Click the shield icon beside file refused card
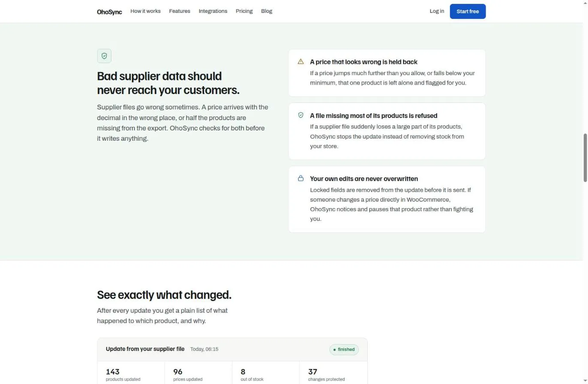The image size is (588, 384). (x=301, y=115)
